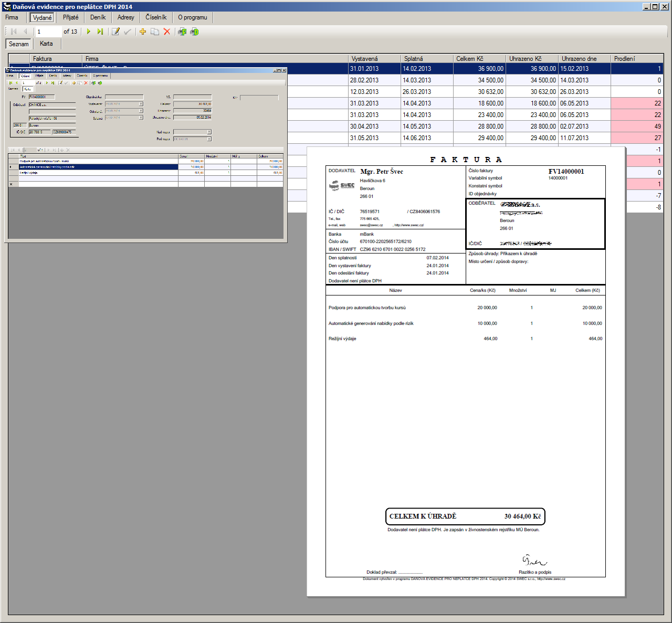The image size is (672, 623).
Task: Click the delay cell showing -7
Action: (x=645, y=196)
